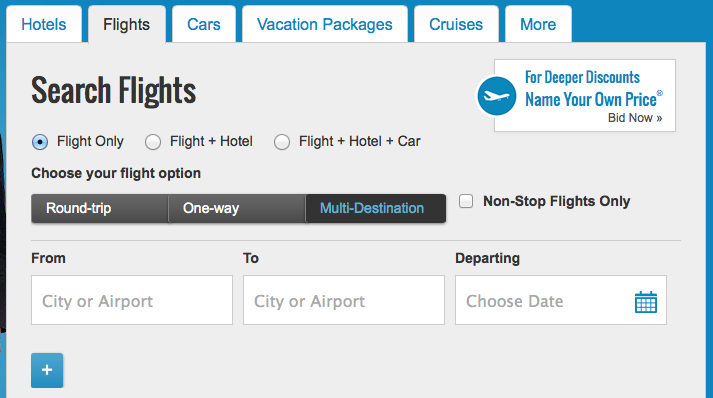Switch to the Cars tab

point(204,24)
